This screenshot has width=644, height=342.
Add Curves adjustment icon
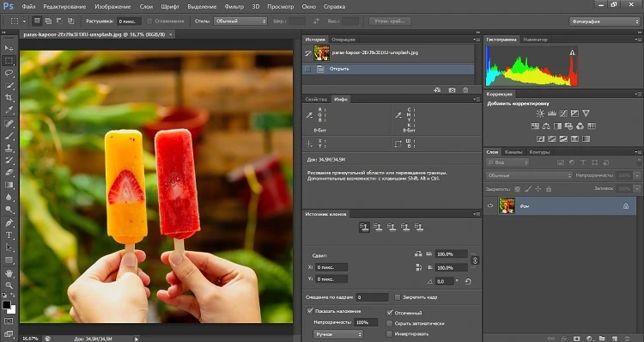pos(563,113)
